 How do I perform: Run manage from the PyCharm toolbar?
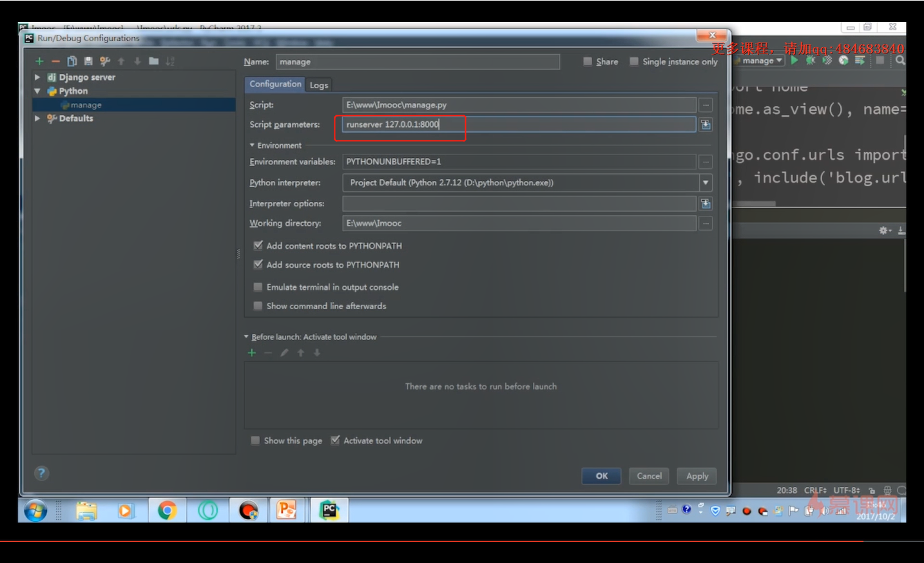point(794,60)
